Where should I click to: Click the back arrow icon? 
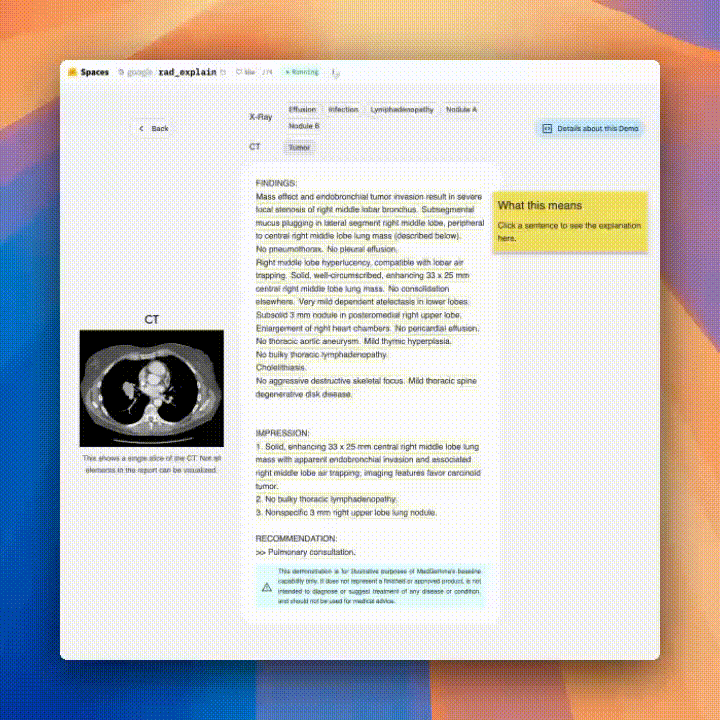(x=142, y=128)
